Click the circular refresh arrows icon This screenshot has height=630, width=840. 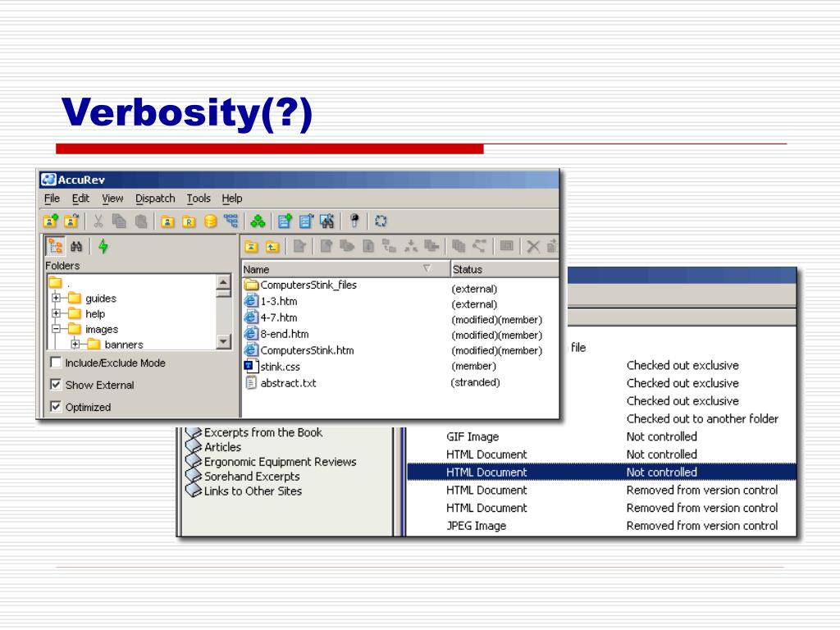[x=381, y=221]
